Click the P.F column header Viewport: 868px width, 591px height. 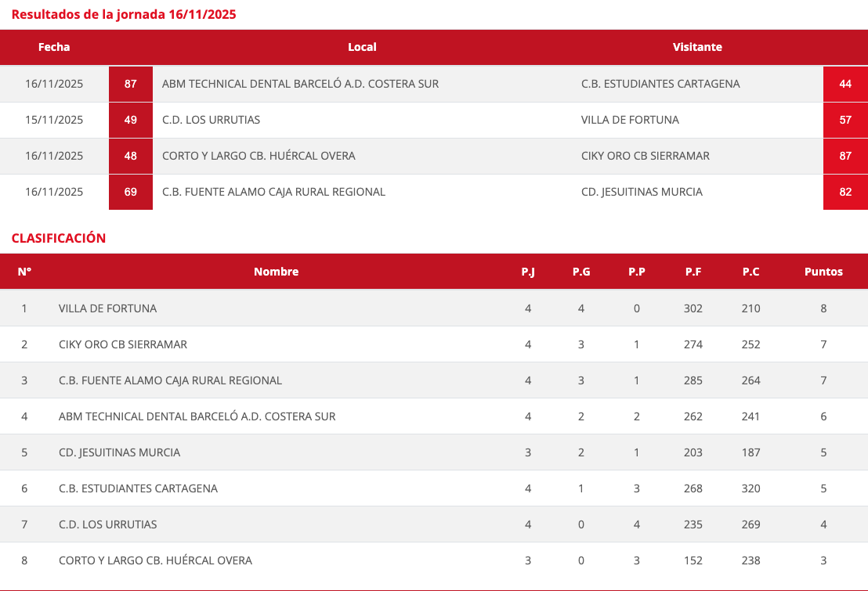pyautogui.click(x=693, y=272)
